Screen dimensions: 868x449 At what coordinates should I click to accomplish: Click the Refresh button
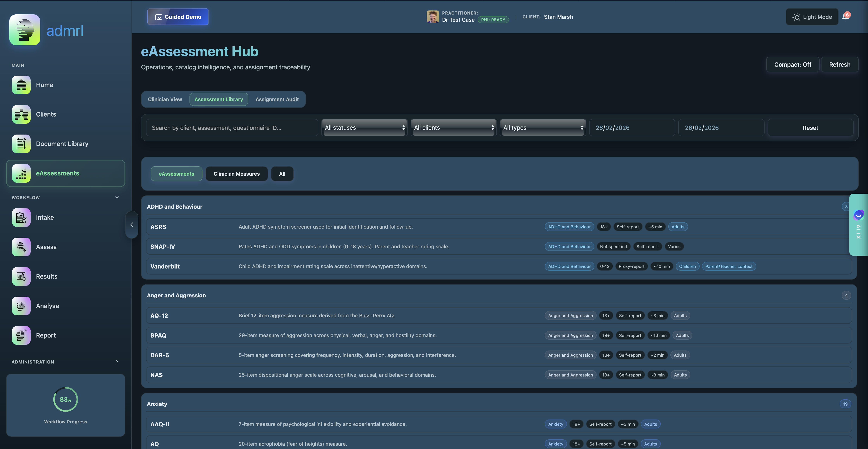coord(839,64)
